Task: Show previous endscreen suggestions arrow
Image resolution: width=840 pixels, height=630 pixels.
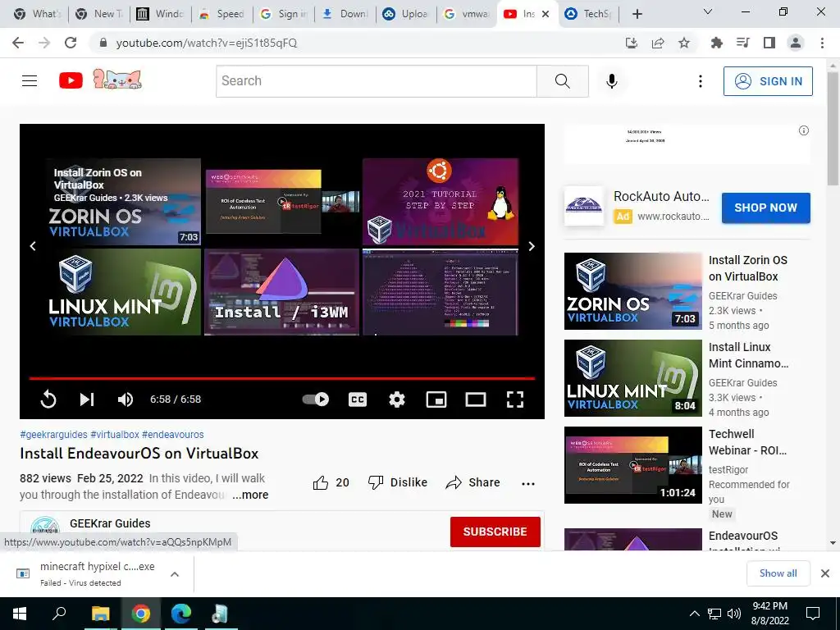Action: click(33, 246)
